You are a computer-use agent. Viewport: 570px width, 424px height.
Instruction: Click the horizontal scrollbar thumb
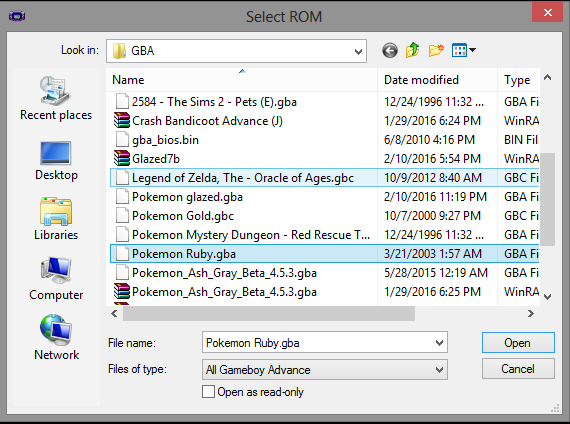click(269, 313)
